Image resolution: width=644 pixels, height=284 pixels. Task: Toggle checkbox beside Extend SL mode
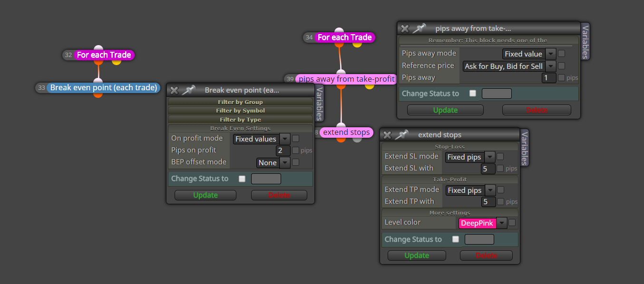(x=500, y=157)
